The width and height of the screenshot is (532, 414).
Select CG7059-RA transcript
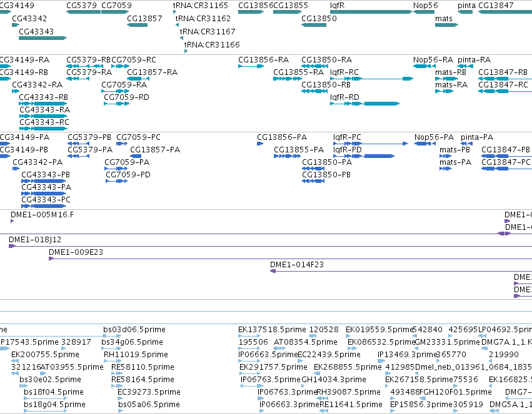(115, 91)
